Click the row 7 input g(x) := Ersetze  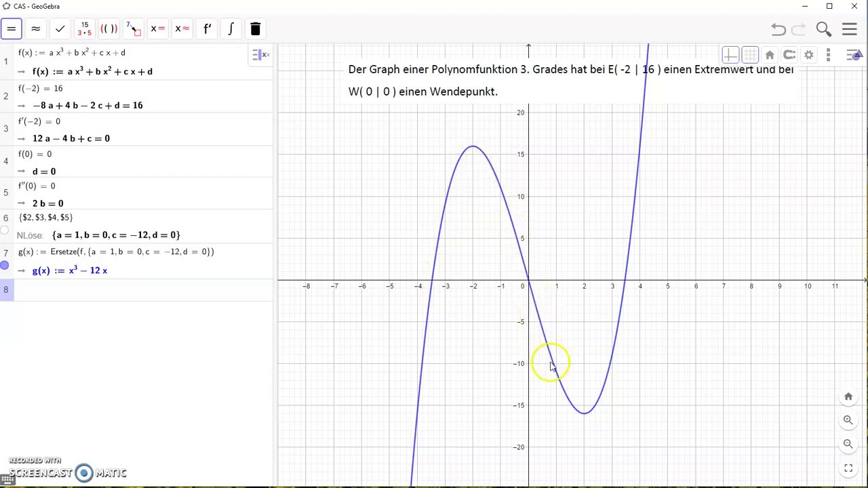(x=116, y=251)
